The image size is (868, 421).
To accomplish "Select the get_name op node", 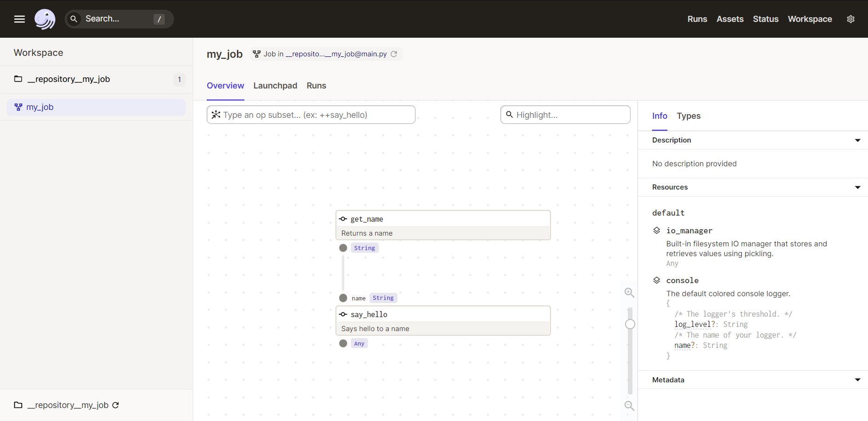I will tap(443, 219).
